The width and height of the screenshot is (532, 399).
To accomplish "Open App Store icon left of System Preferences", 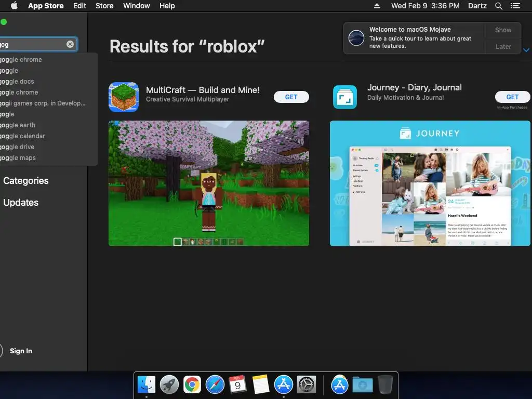I will point(283,384).
